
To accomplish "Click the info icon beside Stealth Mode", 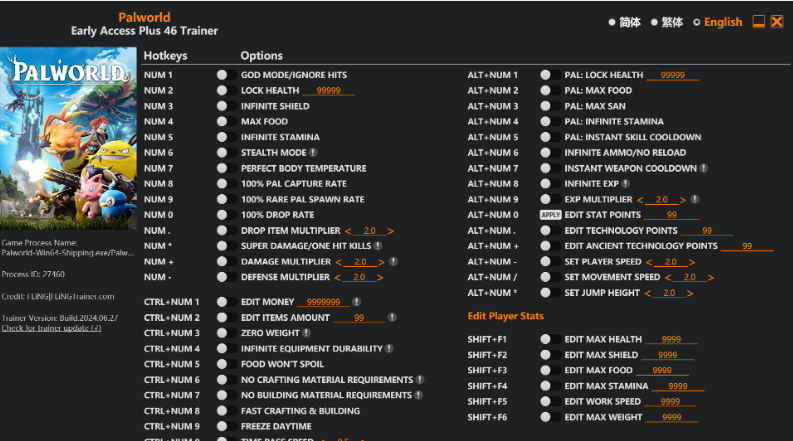I will point(313,153).
